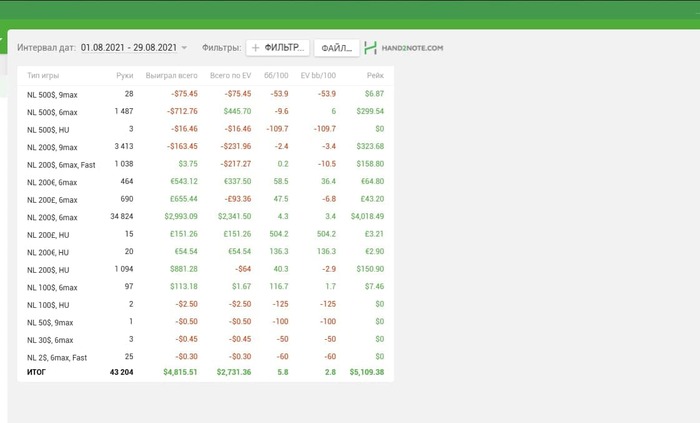This screenshot has width=700, height=423.
Task: Click date range 01.08.2021 - 29.08.2021
Action: [129, 47]
